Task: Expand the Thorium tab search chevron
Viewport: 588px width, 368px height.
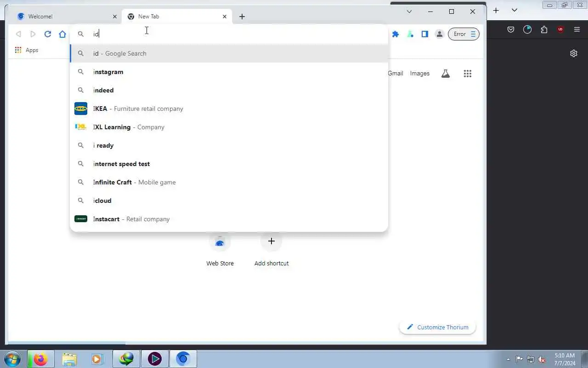Action: 409,11
